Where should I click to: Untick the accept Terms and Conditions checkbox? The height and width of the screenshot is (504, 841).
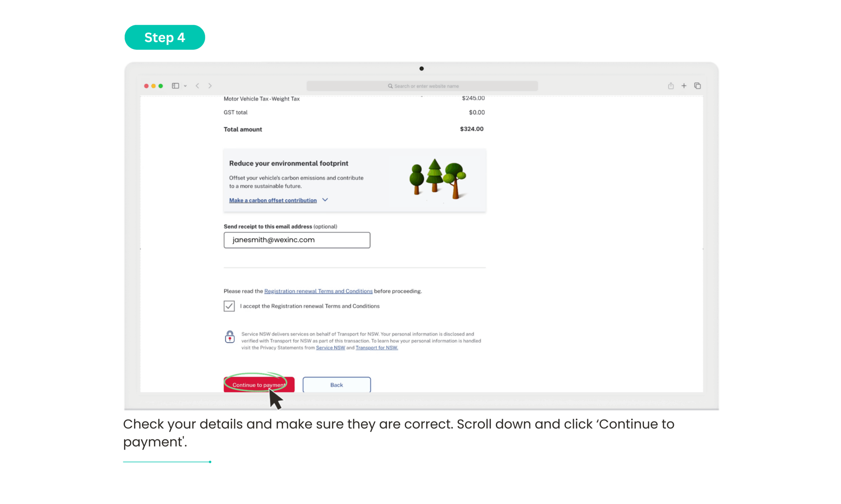click(x=229, y=306)
